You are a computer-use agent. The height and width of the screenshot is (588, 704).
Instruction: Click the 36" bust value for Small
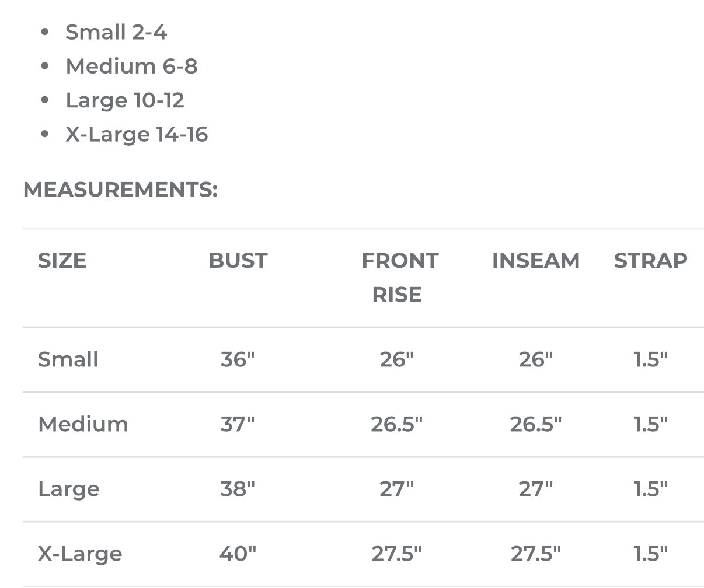238,359
